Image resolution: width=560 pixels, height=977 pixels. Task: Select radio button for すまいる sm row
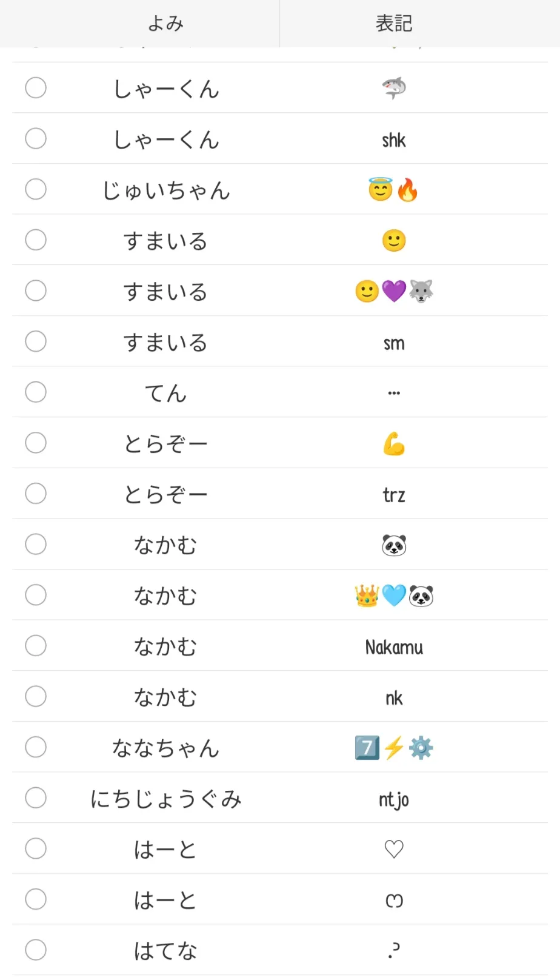click(36, 341)
